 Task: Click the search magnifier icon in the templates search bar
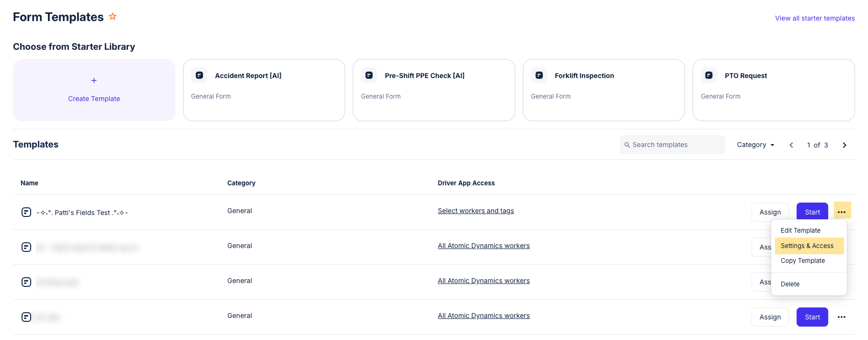pos(627,144)
